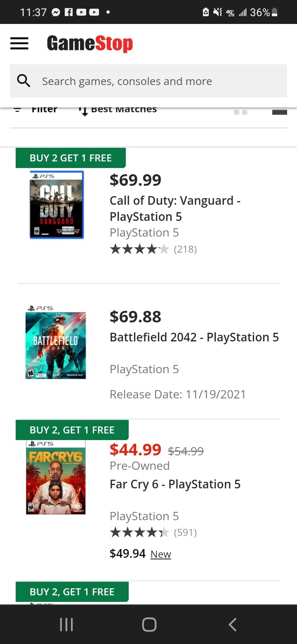Switch to grid view layout
This screenshot has height=644, width=297.
[x=240, y=111]
